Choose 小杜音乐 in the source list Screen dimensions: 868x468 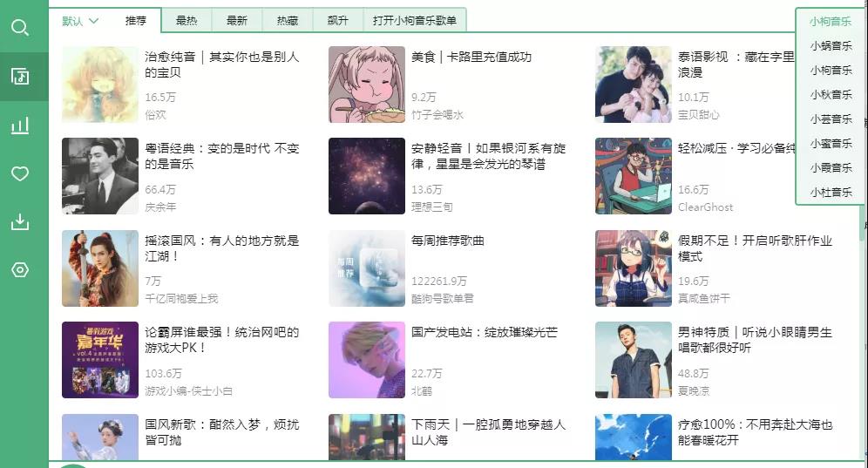click(831, 193)
